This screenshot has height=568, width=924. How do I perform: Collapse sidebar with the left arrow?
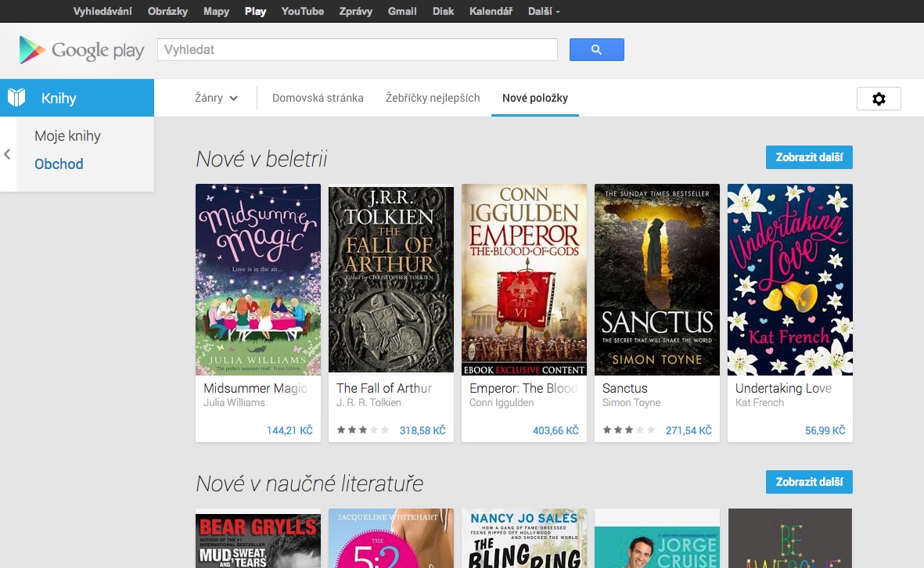[x=7, y=154]
